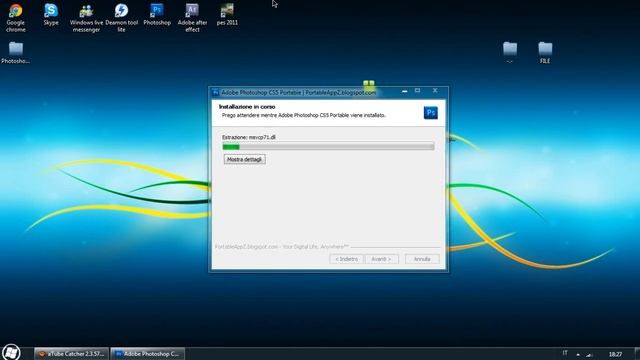
Task: Click the Indietro back button
Action: coord(346,259)
